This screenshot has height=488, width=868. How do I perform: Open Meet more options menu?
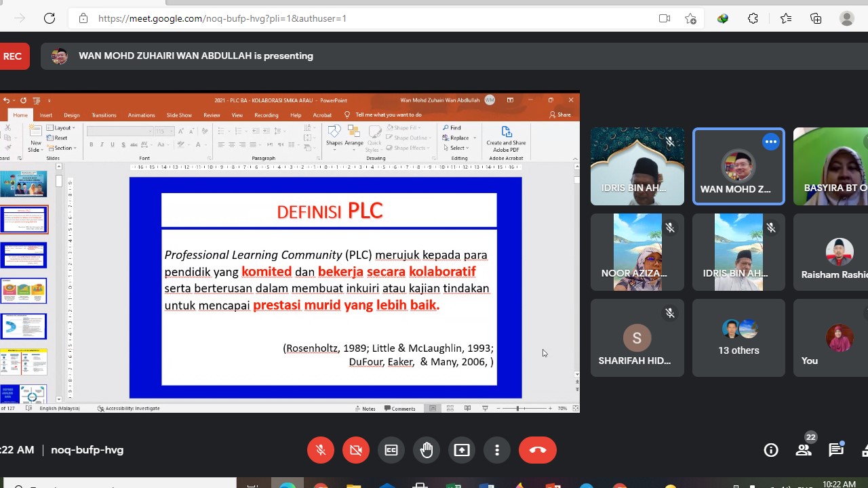pyautogui.click(x=497, y=450)
